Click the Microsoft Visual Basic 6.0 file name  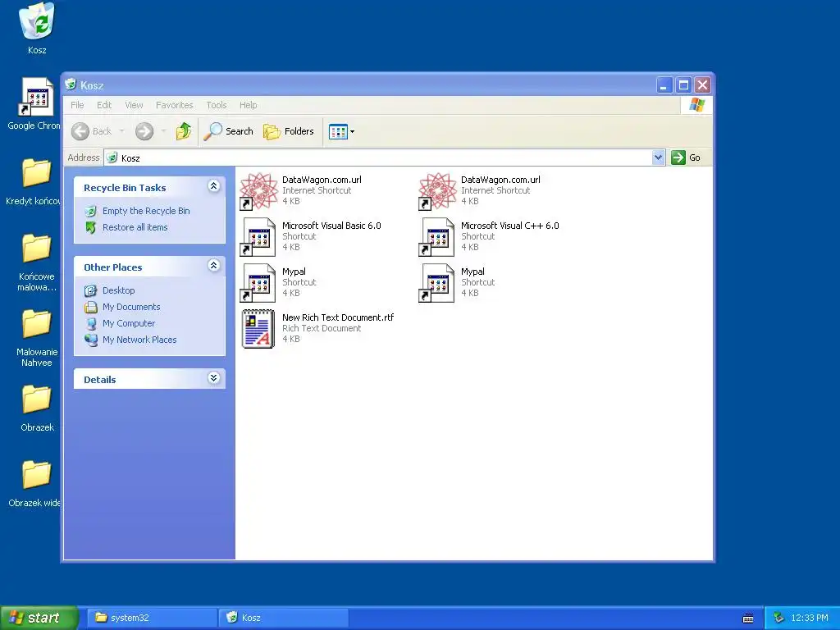tap(331, 226)
